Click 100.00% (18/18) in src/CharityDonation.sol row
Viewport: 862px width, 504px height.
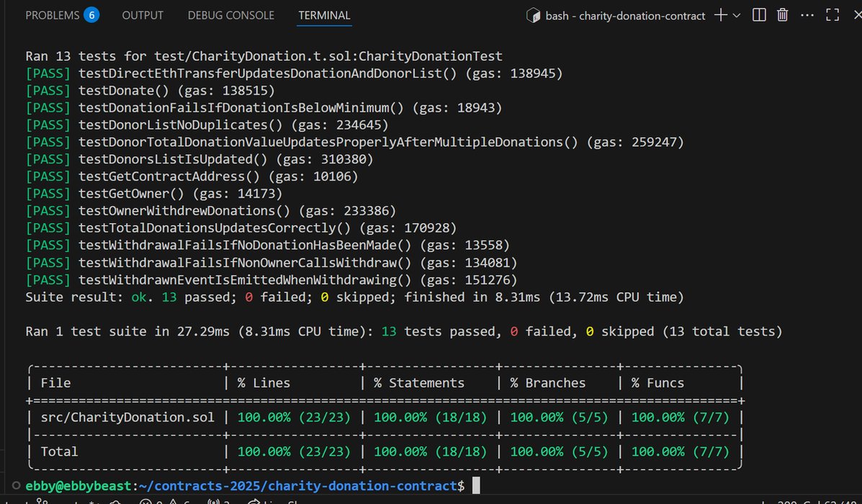tap(431, 417)
